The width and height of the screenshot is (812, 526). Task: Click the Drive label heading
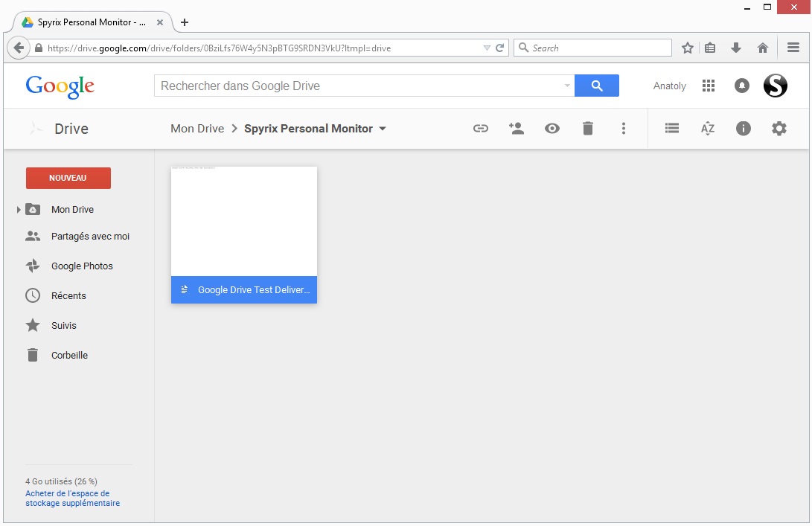click(71, 129)
